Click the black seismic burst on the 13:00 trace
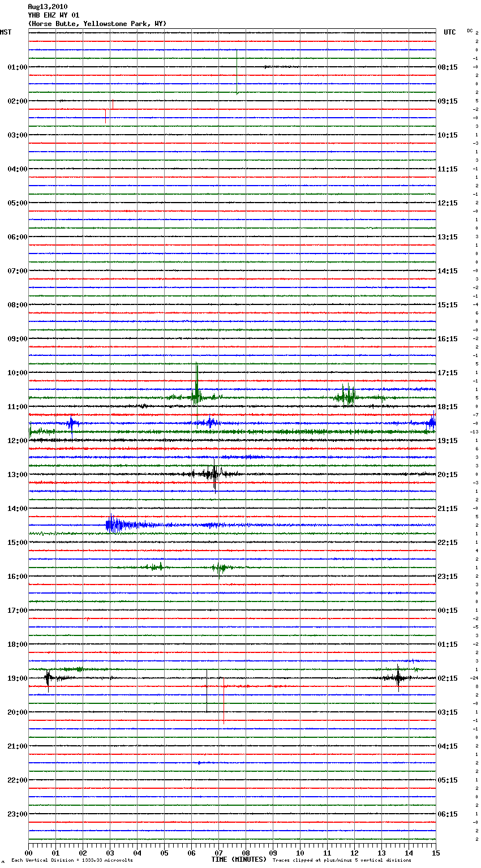 click(x=213, y=476)
